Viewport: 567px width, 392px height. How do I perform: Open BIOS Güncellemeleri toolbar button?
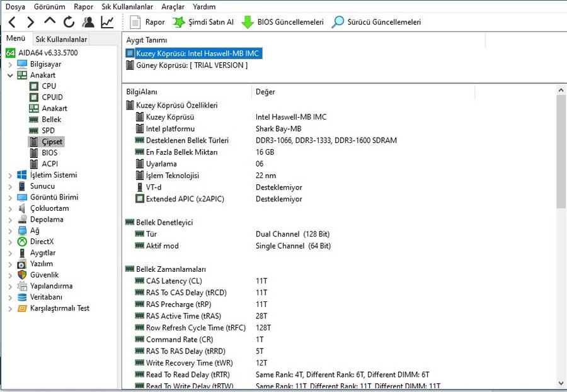(282, 23)
